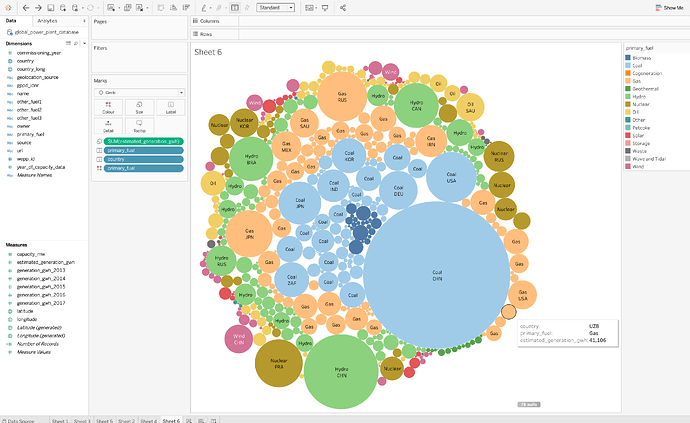Click the Duplicate sheet icon
This screenshot has width=690, height=423.
click(x=128, y=7)
